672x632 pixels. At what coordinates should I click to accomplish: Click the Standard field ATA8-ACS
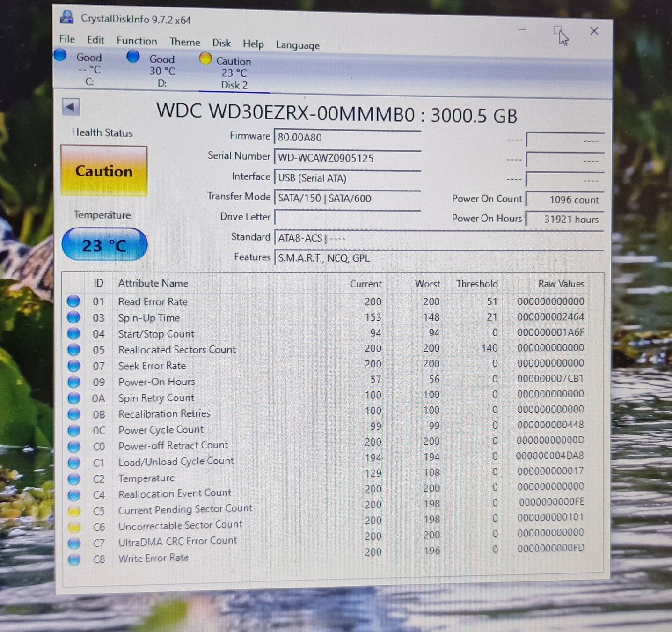[x=438, y=238]
